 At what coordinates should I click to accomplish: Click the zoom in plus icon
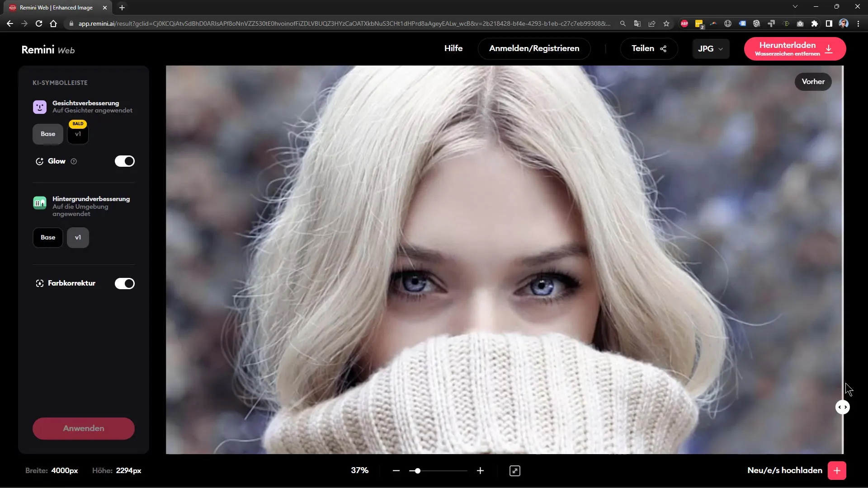pos(481,471)
